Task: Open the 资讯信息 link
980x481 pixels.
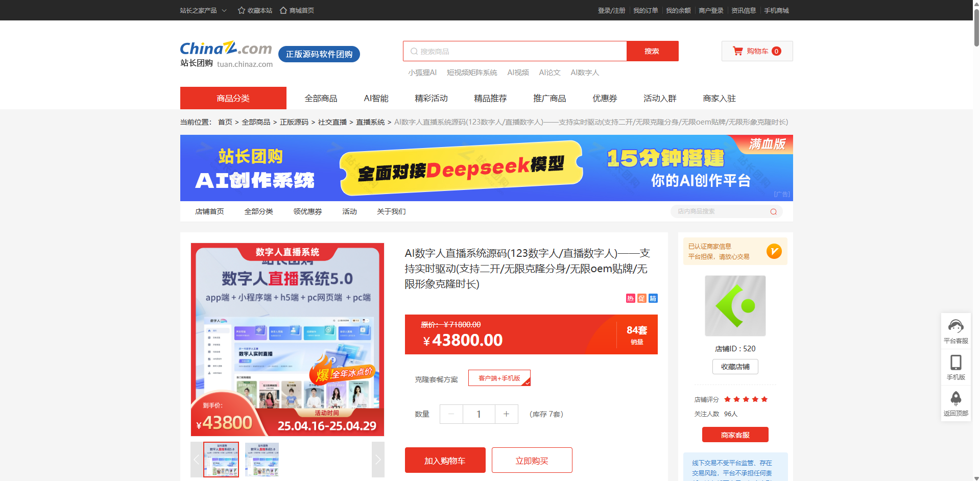Action: coord(744,10)
